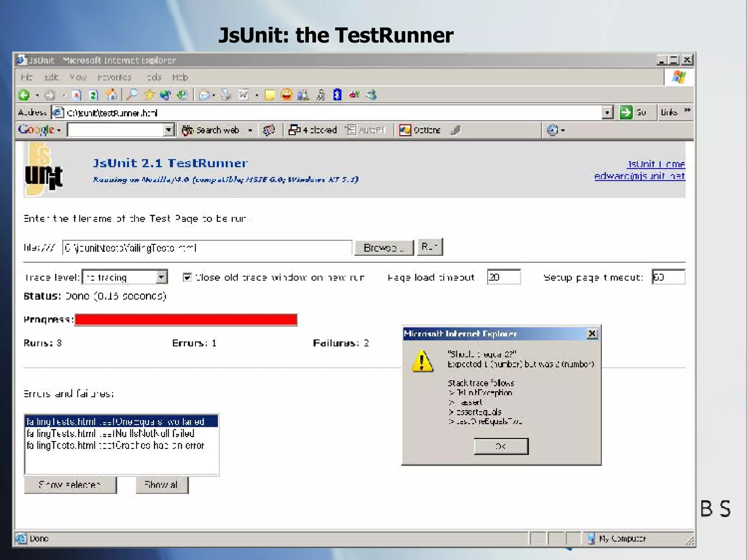Click the Browse button
The width and height of the screenshot is (747, 560).
[384, 248]
